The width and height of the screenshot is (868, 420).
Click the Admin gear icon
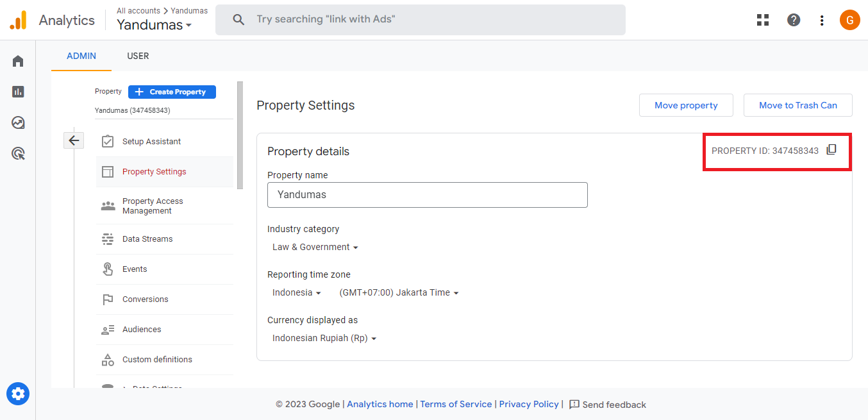[x=18, y=393]
